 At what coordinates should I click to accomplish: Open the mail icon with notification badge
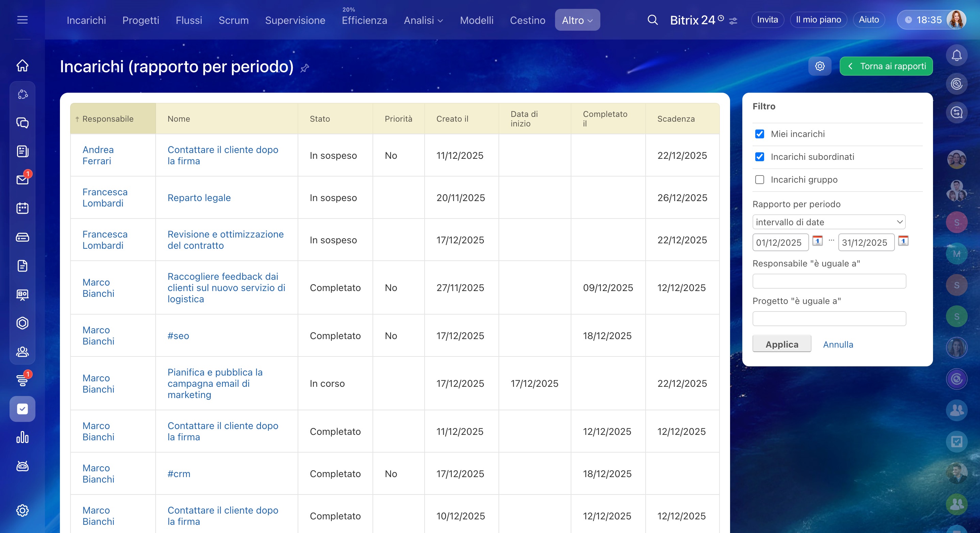click(22, 180)
